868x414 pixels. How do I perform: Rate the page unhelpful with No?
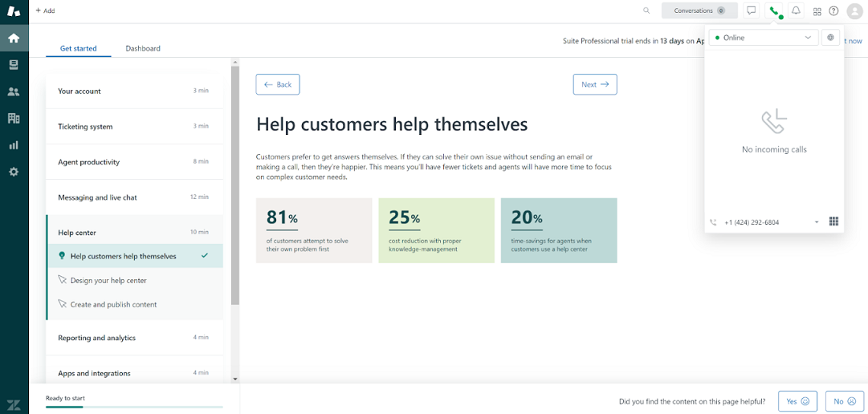point(844,401)
